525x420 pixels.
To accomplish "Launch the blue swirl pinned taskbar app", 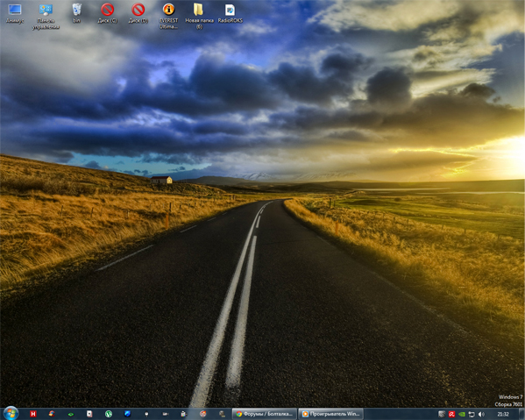I will click(127, 414).
